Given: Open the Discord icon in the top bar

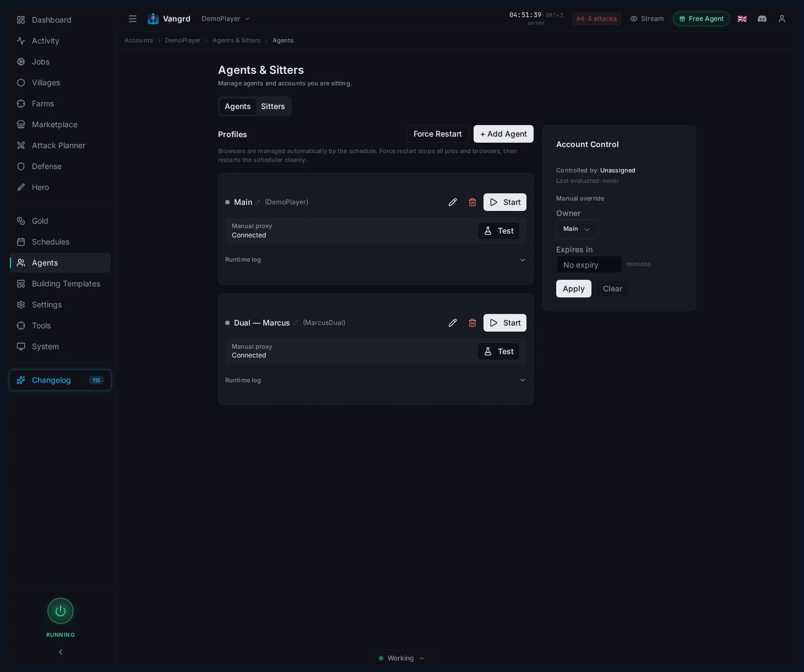Looking at the screenshot, I should [x=762, y=19].
